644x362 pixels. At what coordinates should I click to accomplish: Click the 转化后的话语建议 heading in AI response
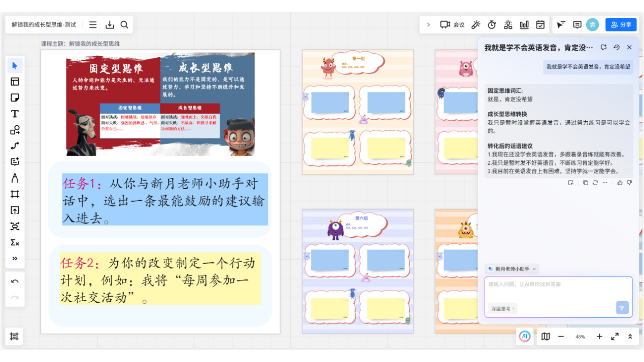(x=510, y=146)
